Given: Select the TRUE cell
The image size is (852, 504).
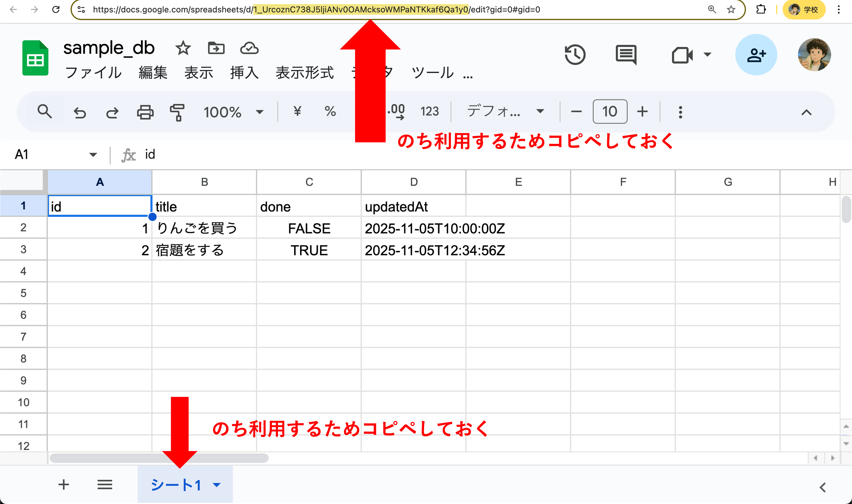Looking at the screenshot, I should [x=309, y=250].
